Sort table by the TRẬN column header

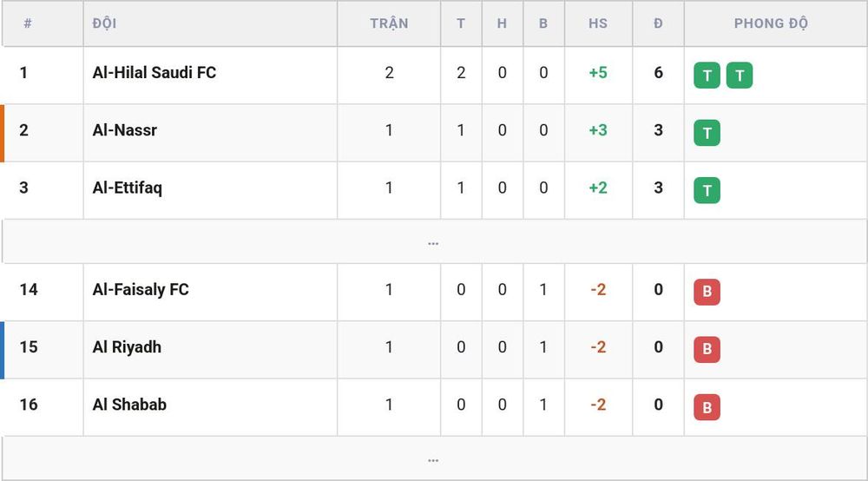click(389, 23)
